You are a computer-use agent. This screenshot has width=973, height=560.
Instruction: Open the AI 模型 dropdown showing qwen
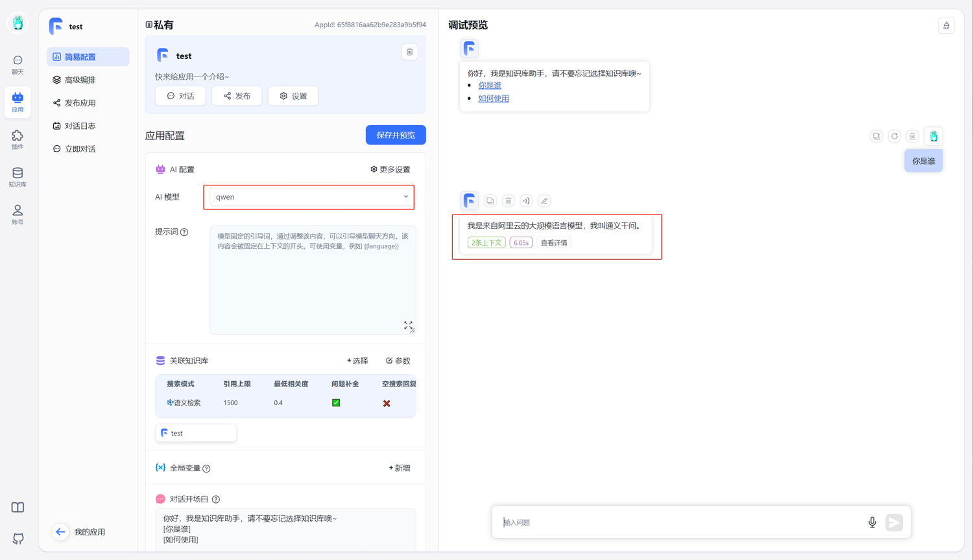tap(310, 197)
